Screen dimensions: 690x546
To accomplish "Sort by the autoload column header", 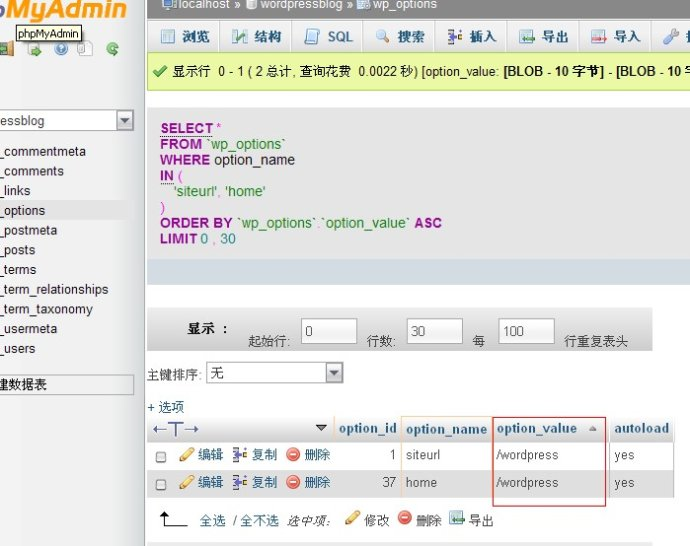I will [x=641, y=428].
